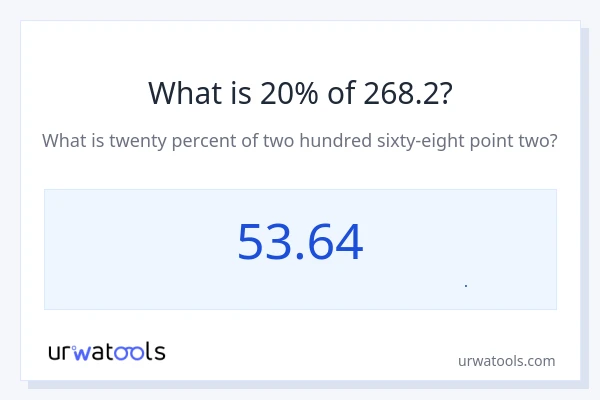Click the "64" decimal digits of the result
The width and height of the screenshot is (600, 400).
(x=337, y=243)
